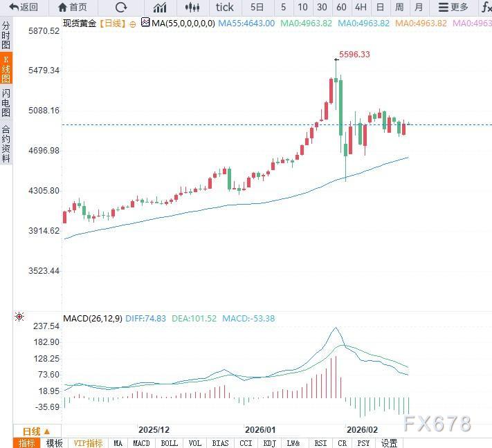The image size is (492, 448).
Task: Click the 返回 back arrow button
Action: [24, 8]
